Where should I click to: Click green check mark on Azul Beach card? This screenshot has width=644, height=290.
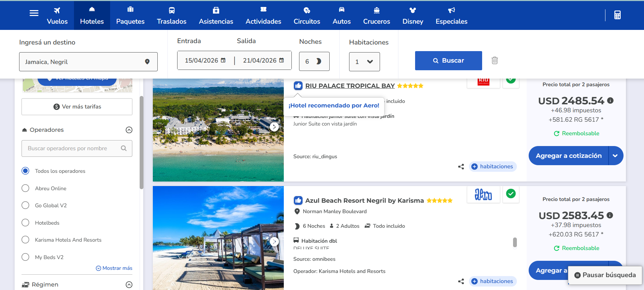pyautogui.click(x=511, y=194)
